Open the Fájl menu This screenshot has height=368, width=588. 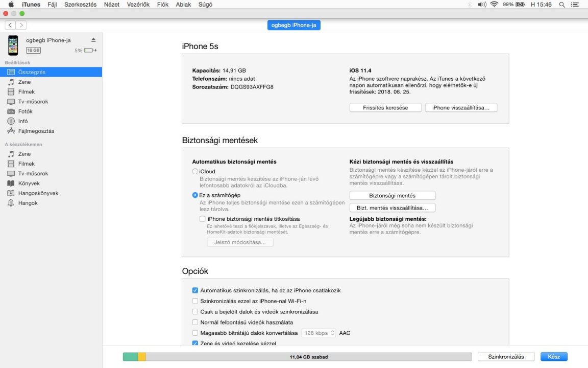click(x=52, y=5)
